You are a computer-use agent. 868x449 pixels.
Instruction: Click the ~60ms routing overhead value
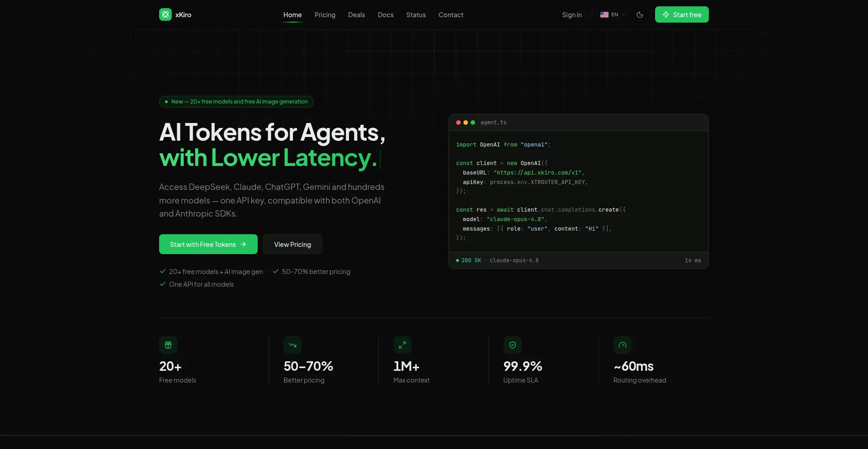[x=634, y=366]
